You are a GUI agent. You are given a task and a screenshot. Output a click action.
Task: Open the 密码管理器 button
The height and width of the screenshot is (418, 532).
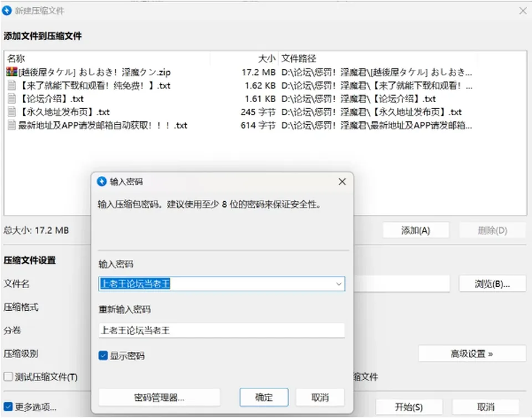[x=159, y=397]
